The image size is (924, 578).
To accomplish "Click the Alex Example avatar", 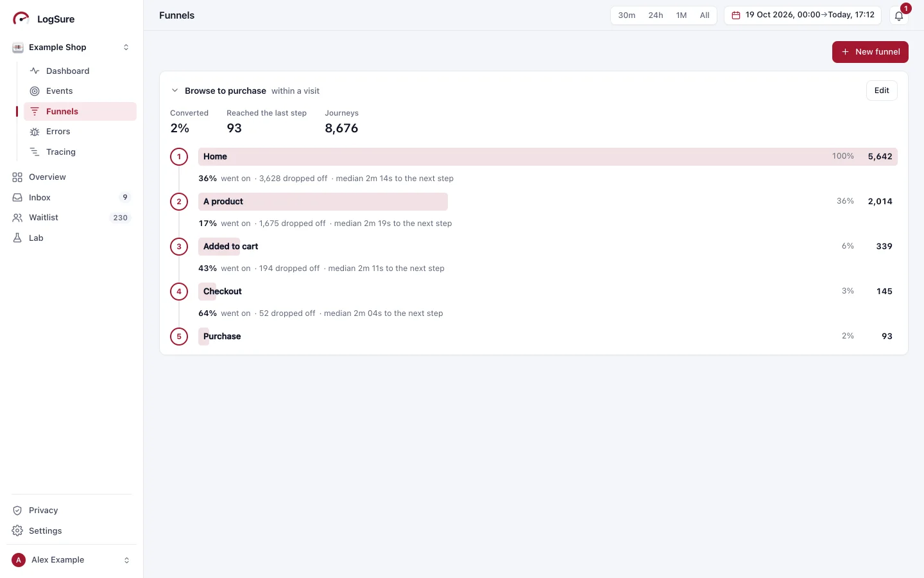I will coord(19,560).
